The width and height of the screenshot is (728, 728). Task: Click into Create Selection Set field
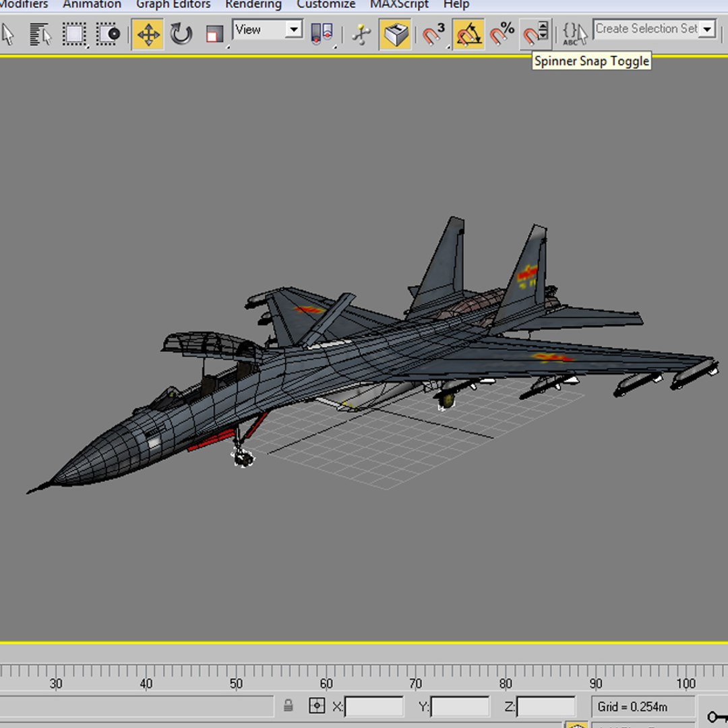[646, 29]
